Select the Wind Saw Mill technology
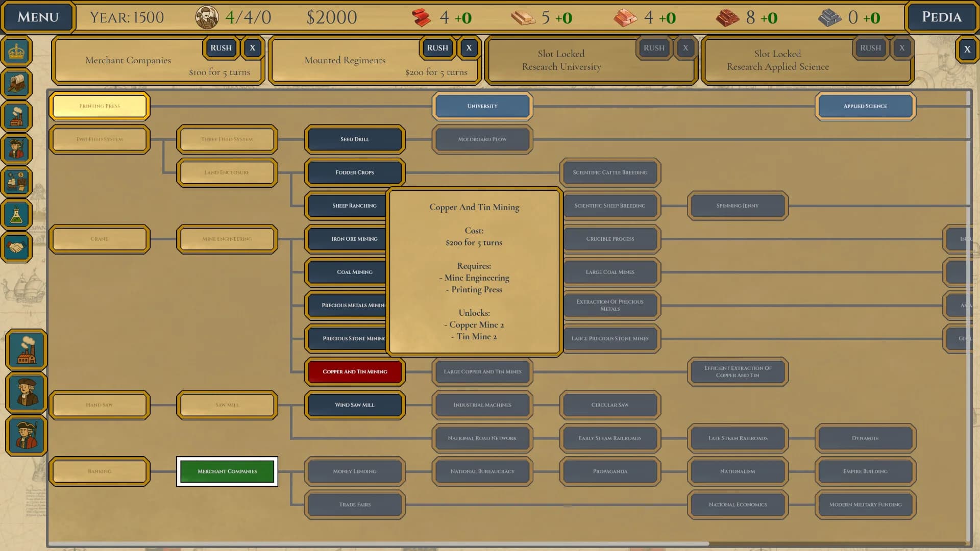The image size is (980, 551). (x=355, y=405)
